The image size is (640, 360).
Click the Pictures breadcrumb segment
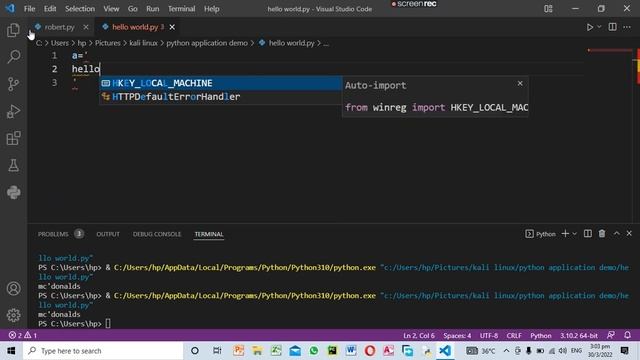(x=108, y=43)
